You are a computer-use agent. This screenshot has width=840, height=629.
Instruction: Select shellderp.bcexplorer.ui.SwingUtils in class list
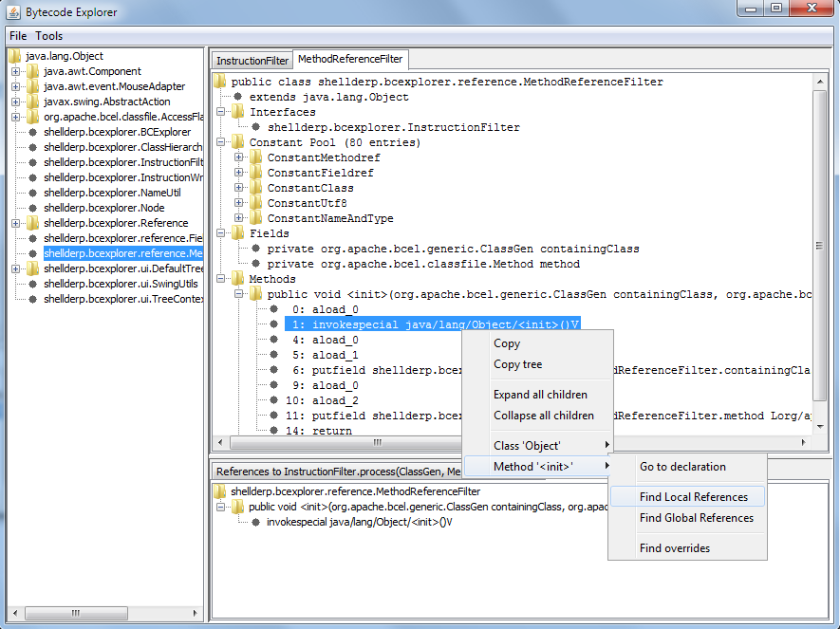click(x=121, y=284)
